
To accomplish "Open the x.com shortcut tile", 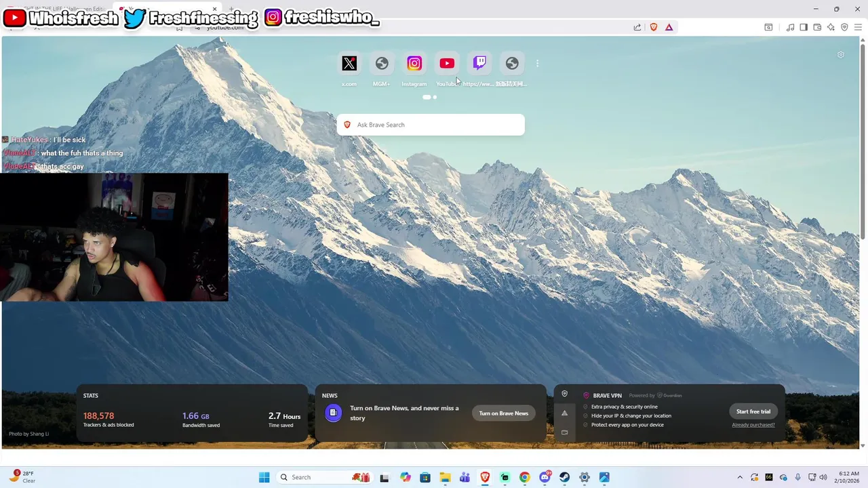I will click(x=349, y=64).
